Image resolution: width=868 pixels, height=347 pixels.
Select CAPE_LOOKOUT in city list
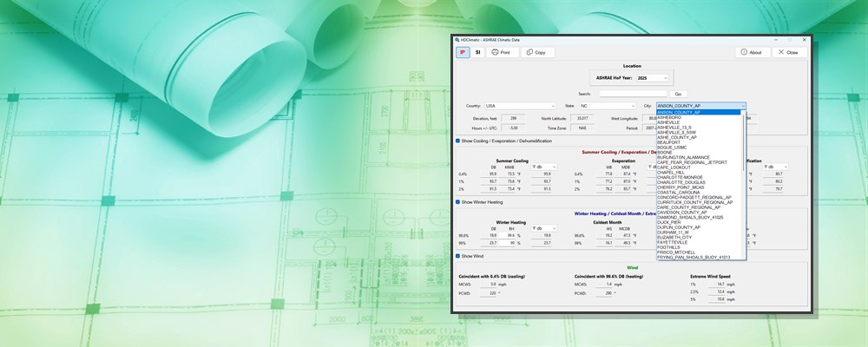pos(698,167)
